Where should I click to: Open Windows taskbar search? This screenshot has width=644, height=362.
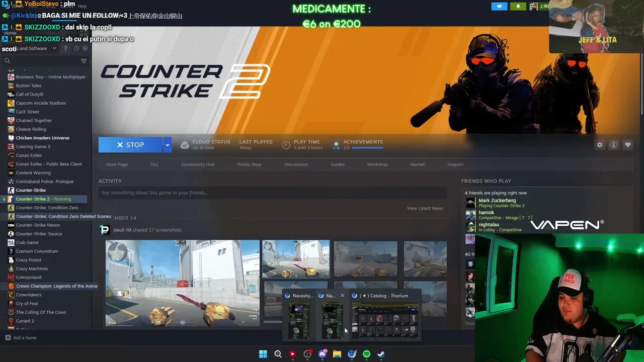[x=278, y=354]
